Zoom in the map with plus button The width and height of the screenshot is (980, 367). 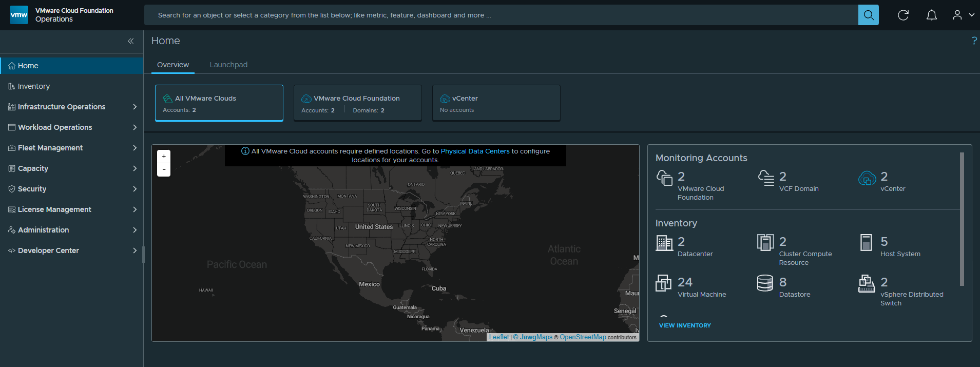[x=164, y=157]
